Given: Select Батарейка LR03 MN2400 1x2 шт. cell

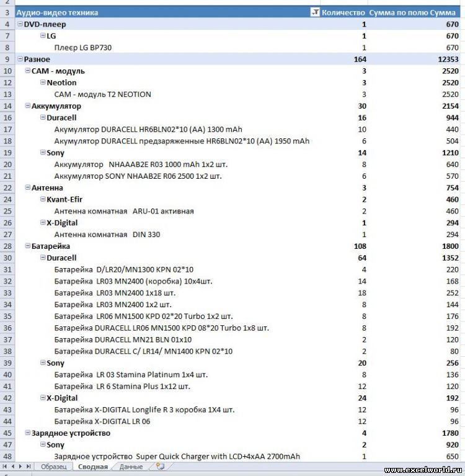Looking at the screenshot, I should (113, 305).
